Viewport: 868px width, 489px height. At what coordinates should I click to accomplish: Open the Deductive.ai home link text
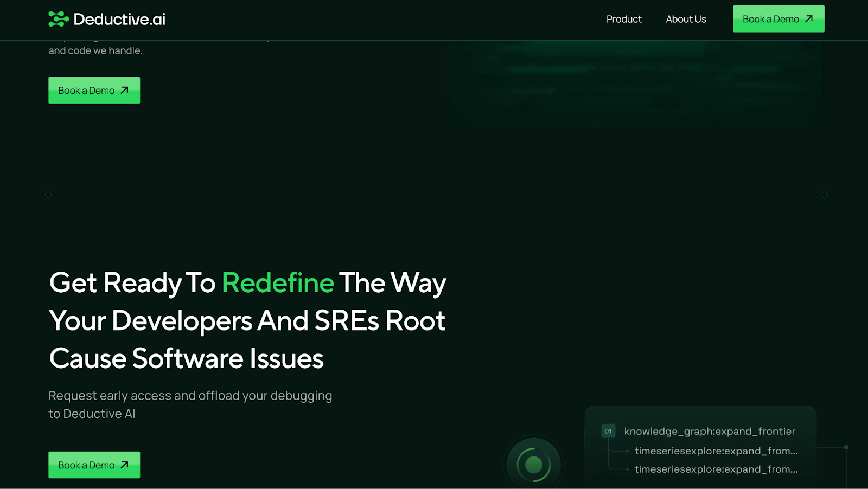pyautogui.click(x=119, y=20)
